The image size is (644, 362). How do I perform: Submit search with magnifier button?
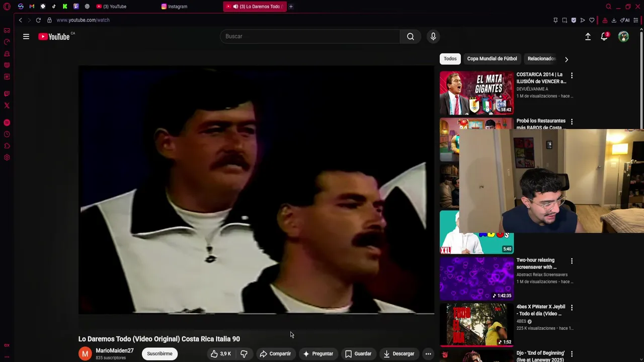click(x=411, y=36)
